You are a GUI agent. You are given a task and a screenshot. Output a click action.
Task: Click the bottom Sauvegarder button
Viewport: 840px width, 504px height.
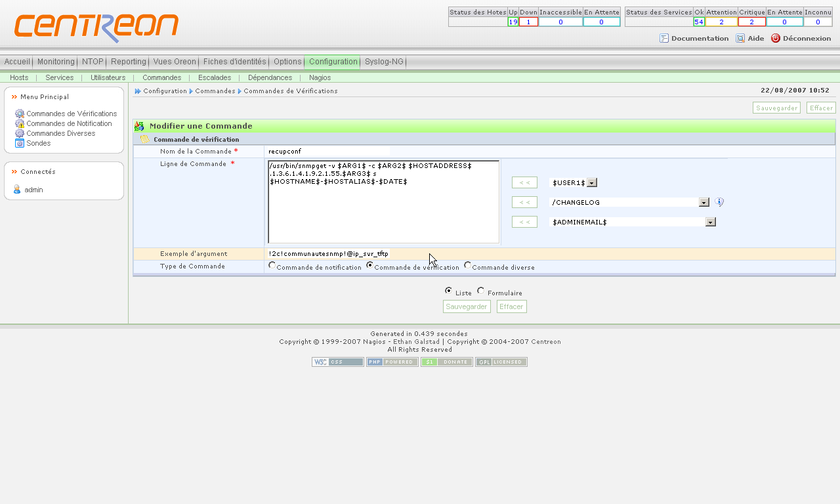[467, 306]
